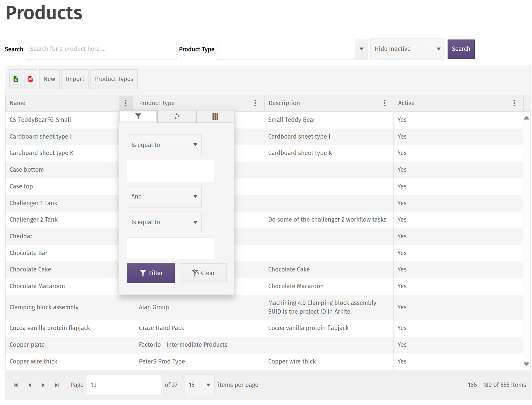532x405 pixels.
Task: Go to previous page
Action: (30, 385)
